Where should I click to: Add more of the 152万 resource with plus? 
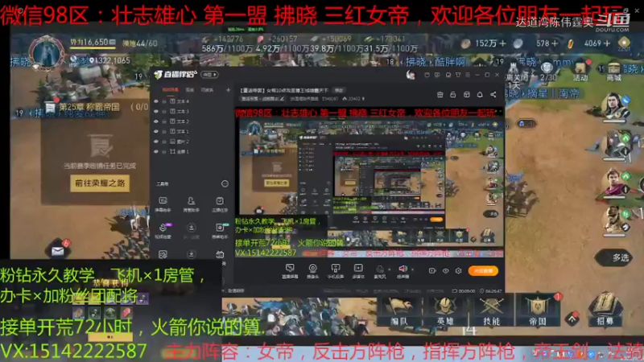pos(502,43)
